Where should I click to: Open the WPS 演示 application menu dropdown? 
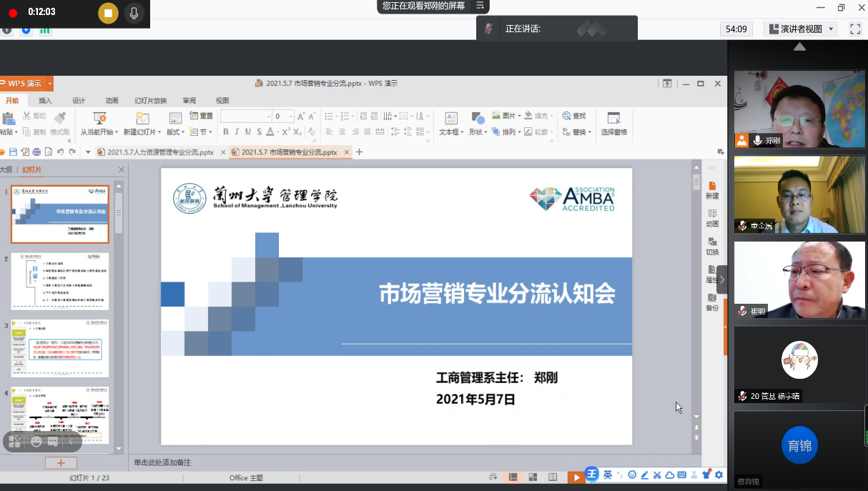tap(50, 84)
